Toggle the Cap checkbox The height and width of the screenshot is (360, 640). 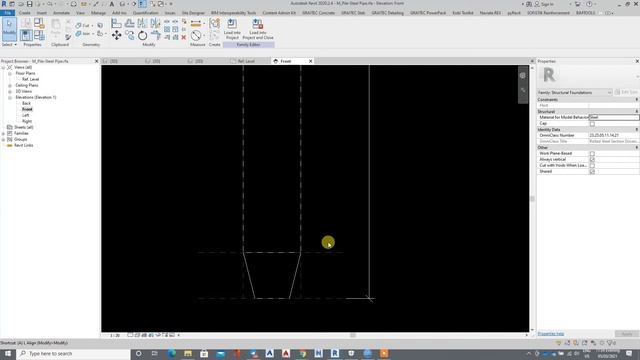tap(592, 123)
